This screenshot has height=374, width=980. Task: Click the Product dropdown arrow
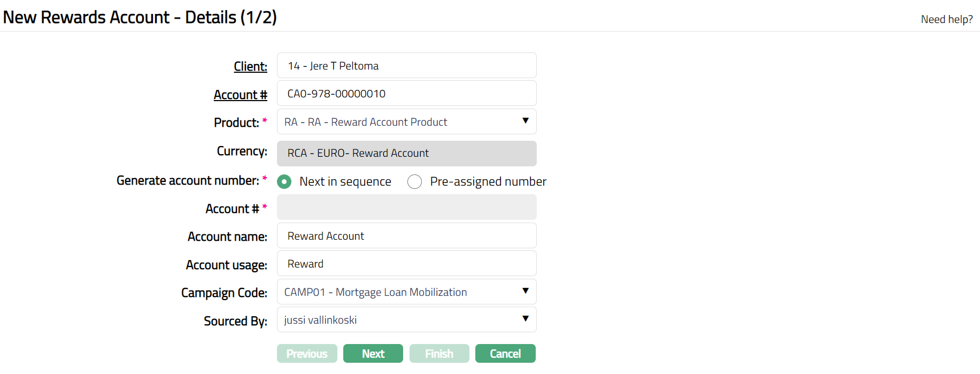click(526, 121)
